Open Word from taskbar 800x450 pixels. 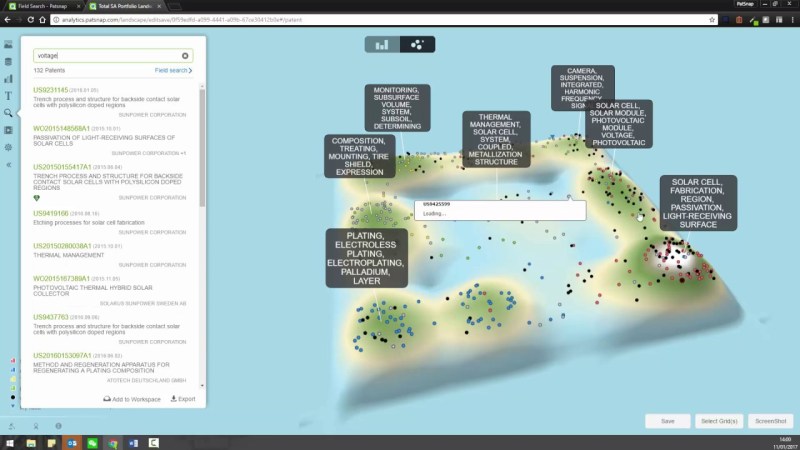pos(133,443)
